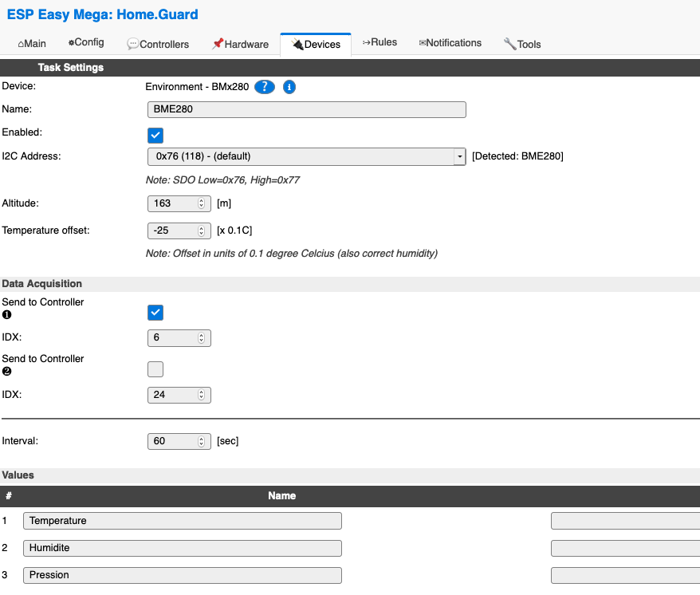Click the Altitude stepper arrows
The image size is (700, 595).
tap(201, 203)
